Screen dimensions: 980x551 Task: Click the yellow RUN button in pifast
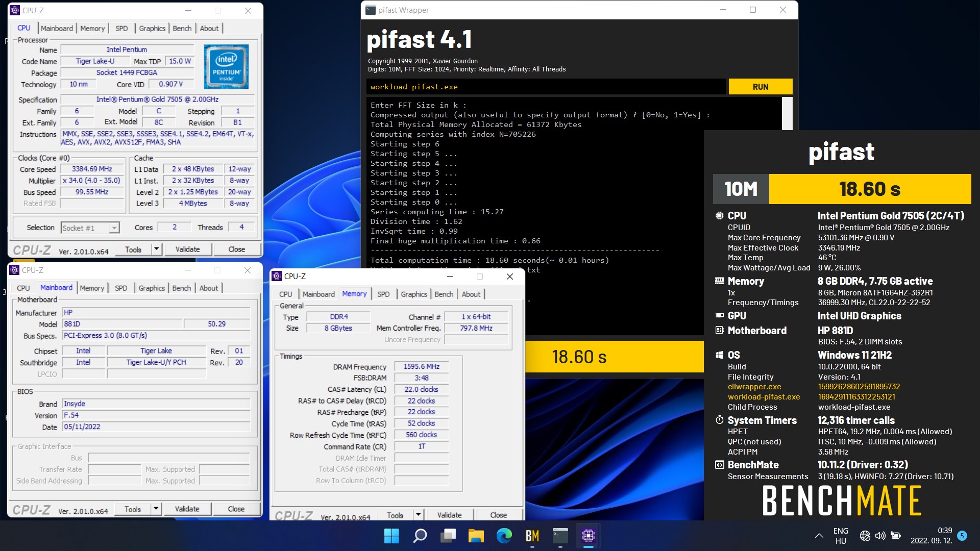(761, 87)
